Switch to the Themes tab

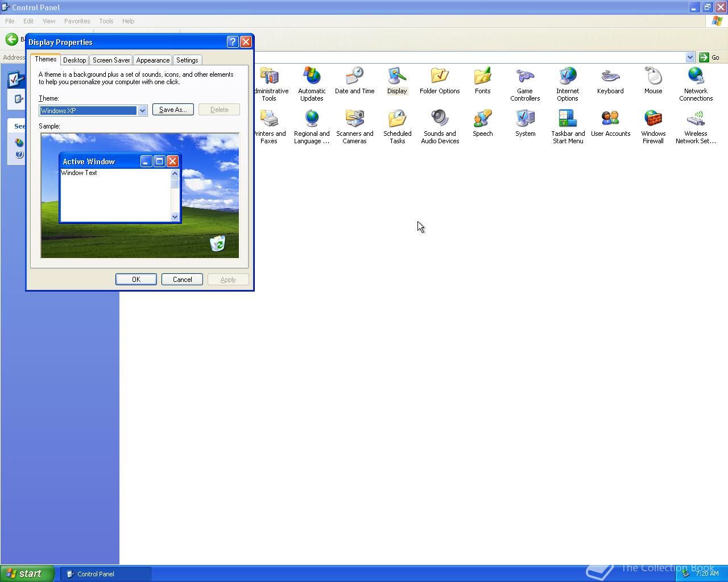pos(45,59)
